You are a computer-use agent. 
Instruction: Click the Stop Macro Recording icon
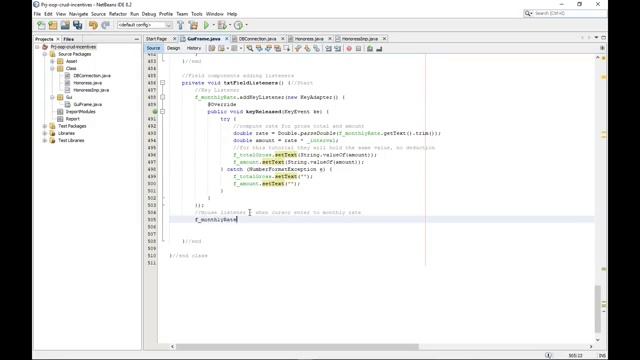coord(358,49)
